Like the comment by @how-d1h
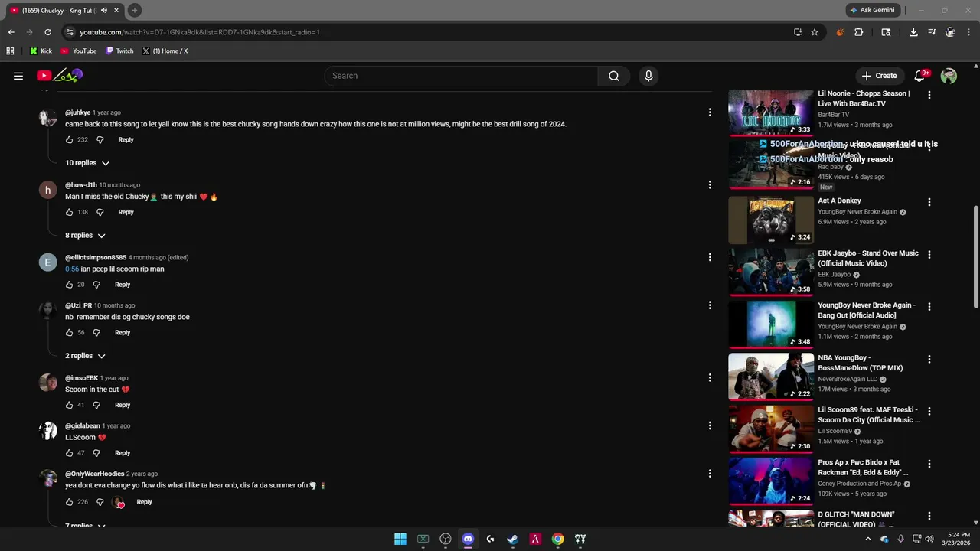This screenshot has height=551, width=980. [x=69, y=212]
